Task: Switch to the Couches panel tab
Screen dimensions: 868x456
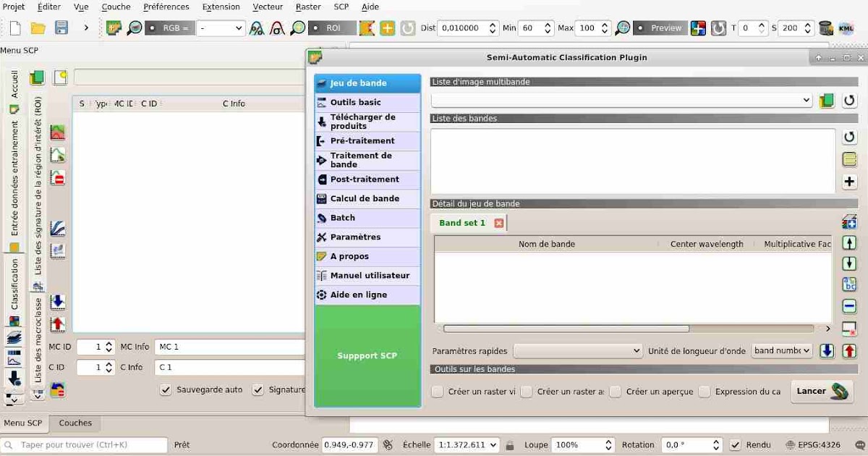Action: [75, 423]
